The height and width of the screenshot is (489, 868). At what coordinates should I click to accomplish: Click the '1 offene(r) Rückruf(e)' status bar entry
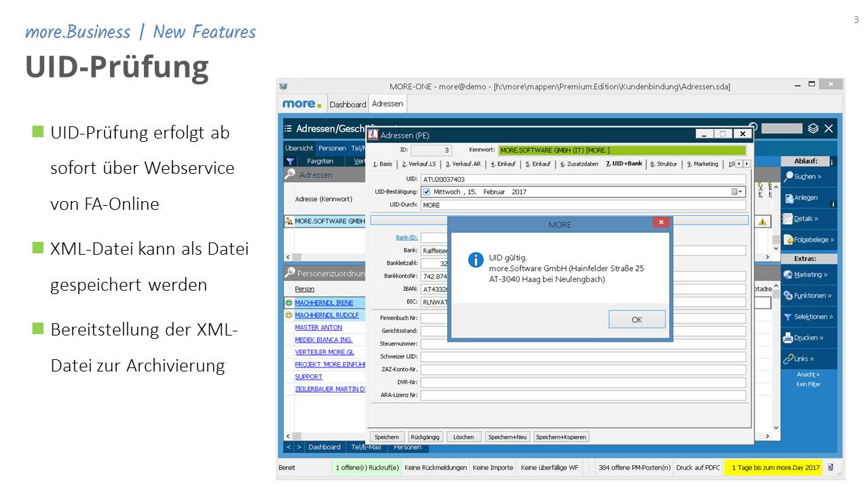click(x=367, y=467)
